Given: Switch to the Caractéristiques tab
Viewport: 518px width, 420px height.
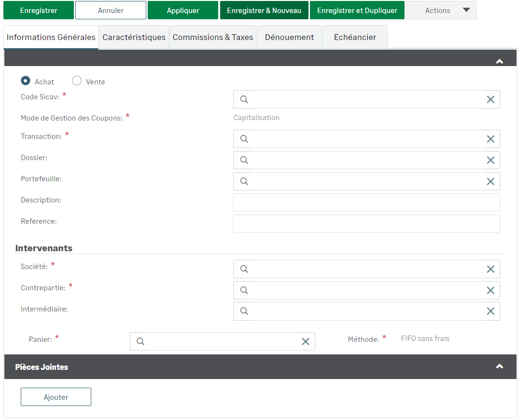Looking at the screenshot, I should [x=134, y=37].
